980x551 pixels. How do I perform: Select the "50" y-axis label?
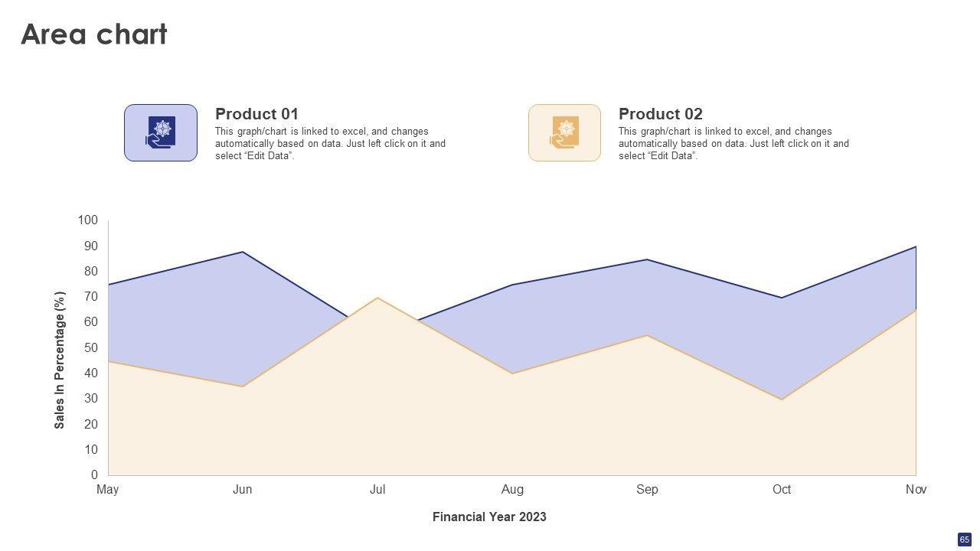click(x=91, y=347)
